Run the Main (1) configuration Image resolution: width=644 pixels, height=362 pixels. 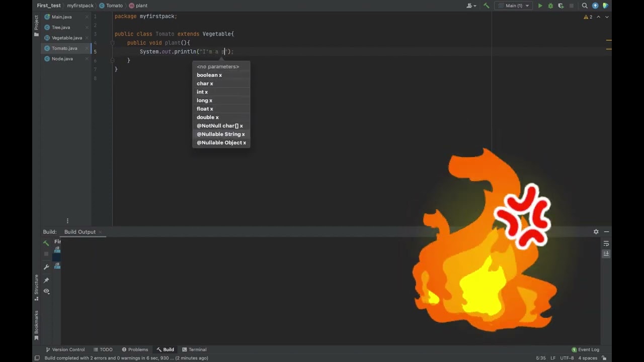point(540,6)
